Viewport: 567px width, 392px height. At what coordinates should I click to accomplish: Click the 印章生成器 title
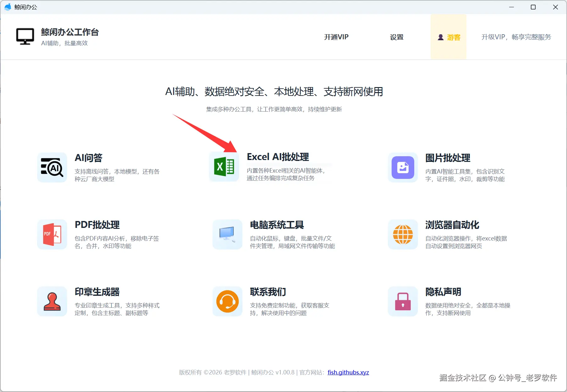97,292
